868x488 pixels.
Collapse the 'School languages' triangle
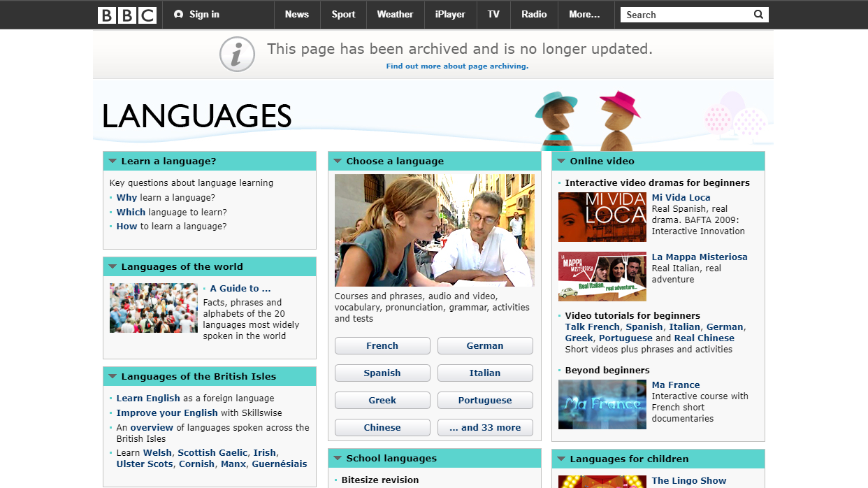click(x=338, y=459)
